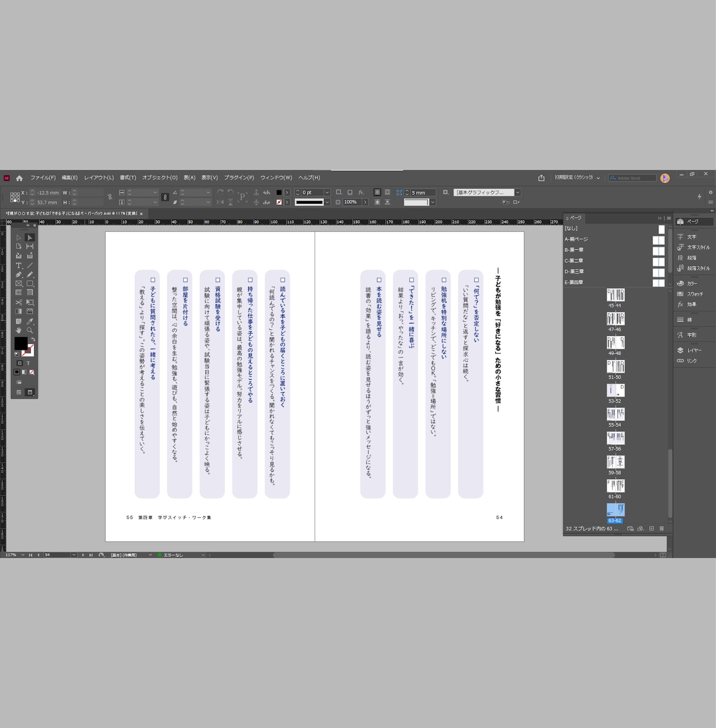Select the Line tool

click(30, 265)
